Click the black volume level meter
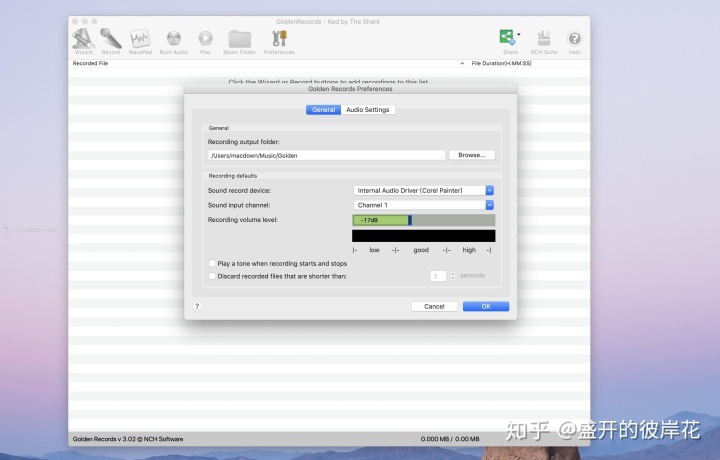 (x=423, y=236)
